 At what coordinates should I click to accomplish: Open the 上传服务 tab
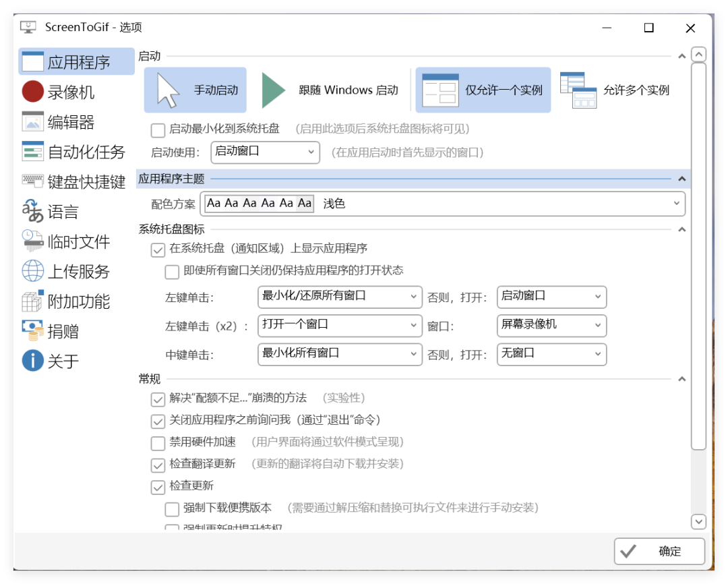77,271
